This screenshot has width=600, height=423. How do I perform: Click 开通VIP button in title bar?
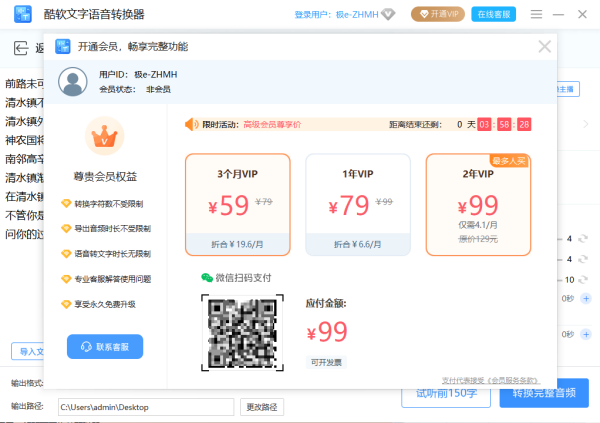pos(438,14)
